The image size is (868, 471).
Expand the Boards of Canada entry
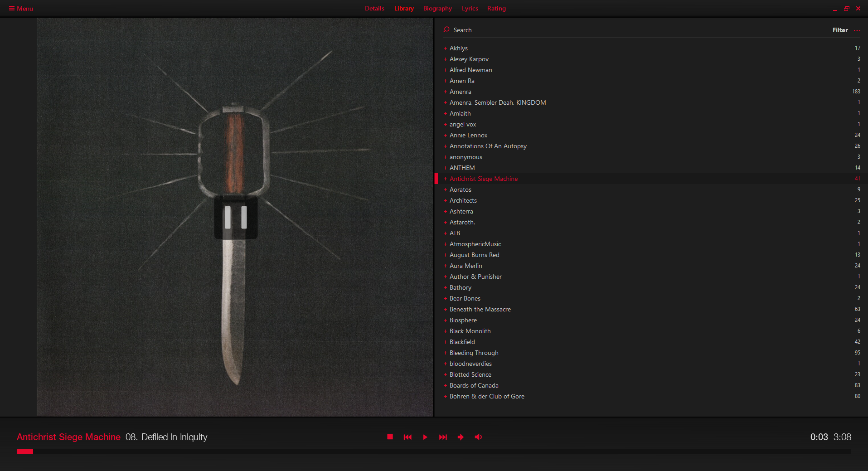tap(445, 385)
